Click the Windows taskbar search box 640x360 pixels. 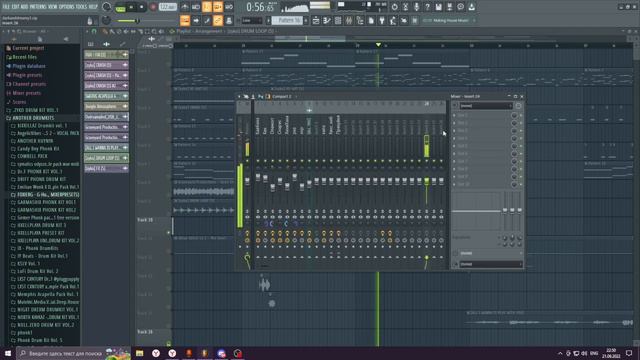point(73,353)
